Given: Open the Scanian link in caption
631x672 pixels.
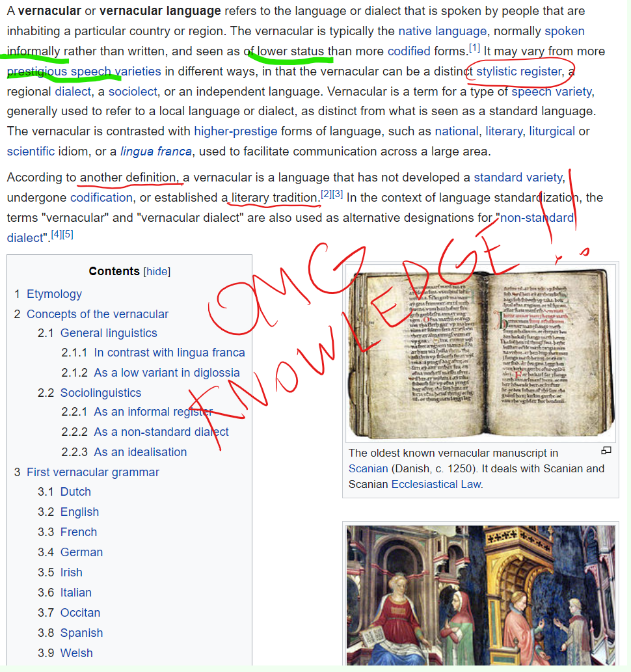Looking at the screenshot, I should click(x=368, y=468).
